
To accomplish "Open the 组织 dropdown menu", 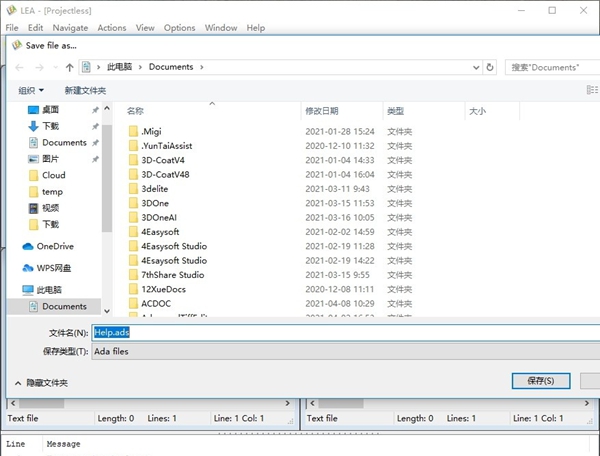I will [31, 91].
